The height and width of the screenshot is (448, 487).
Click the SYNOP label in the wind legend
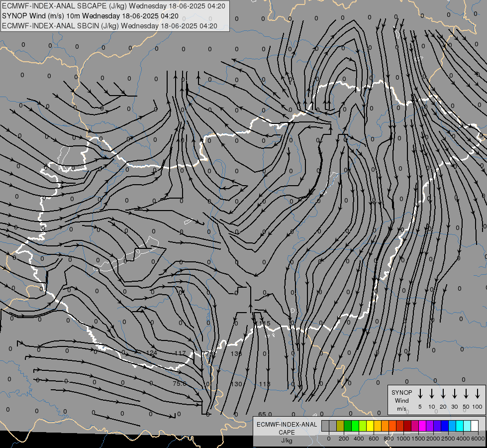401,392
